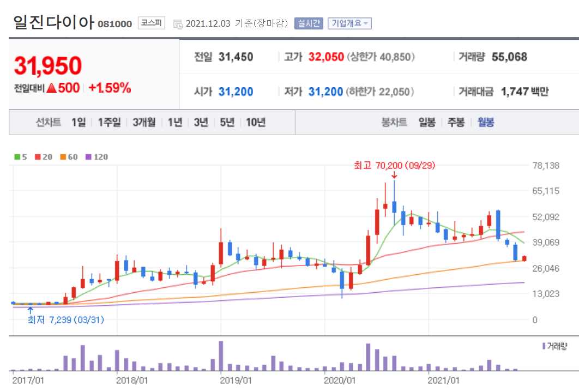The image size is (579, 392).
Task: Click the 하한가 22,050 text
Action: coord(379,92)
